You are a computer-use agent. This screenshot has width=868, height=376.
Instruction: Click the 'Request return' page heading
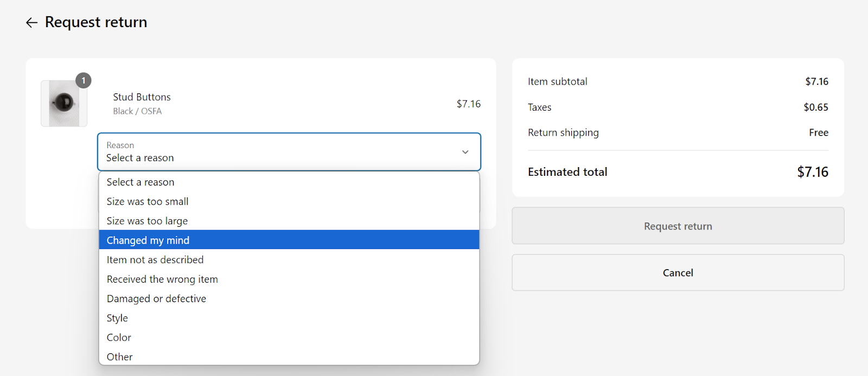tap(96, 22)
